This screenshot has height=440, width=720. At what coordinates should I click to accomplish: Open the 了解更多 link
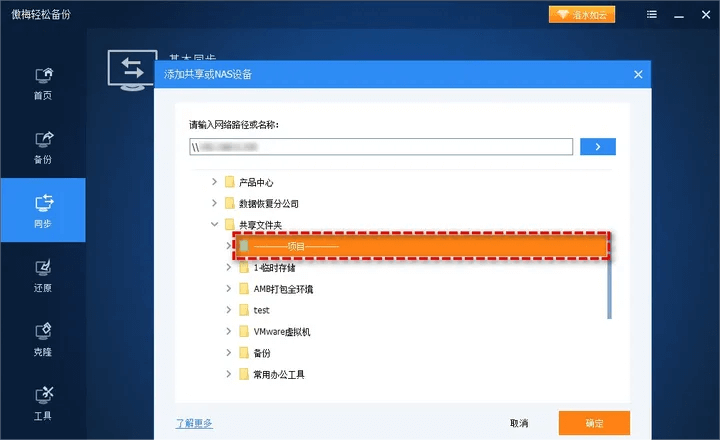194,423
